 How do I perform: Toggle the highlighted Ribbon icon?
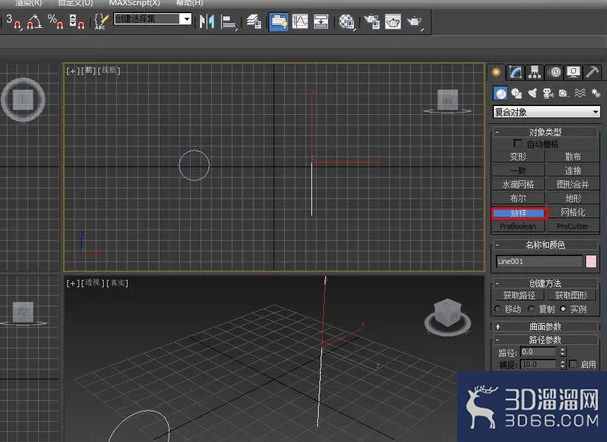click(x=278, y=21)
